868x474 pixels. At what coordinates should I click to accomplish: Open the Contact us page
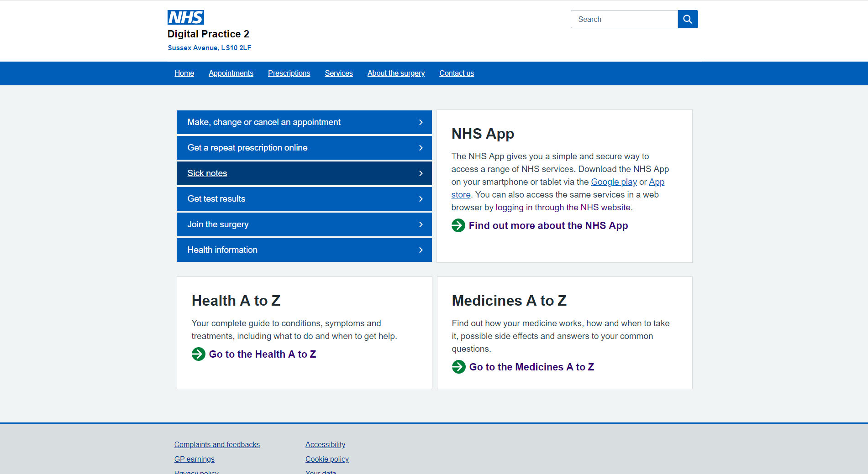click(x=456, y=73)
